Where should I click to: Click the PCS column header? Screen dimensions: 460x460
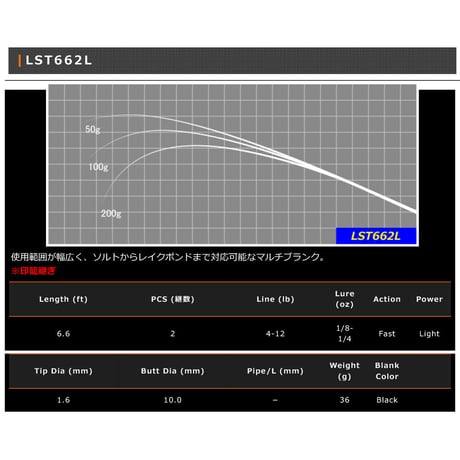(173, 299)
